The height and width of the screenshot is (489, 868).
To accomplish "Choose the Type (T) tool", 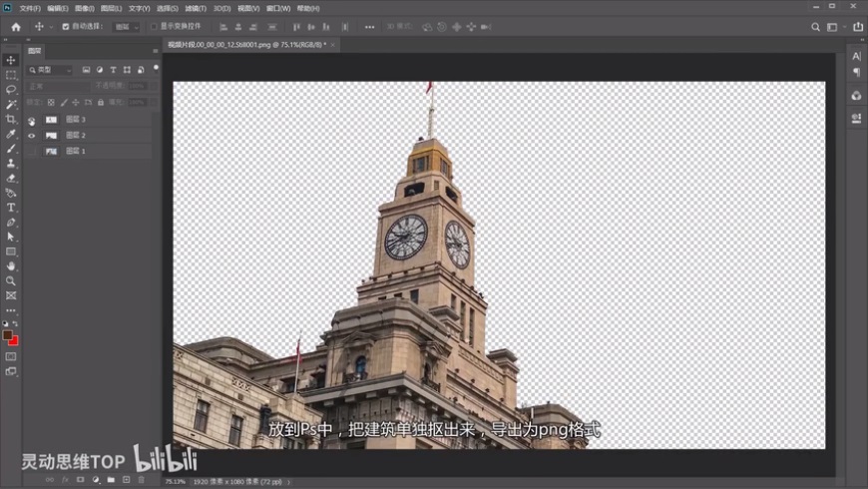I will pos(11,207).
